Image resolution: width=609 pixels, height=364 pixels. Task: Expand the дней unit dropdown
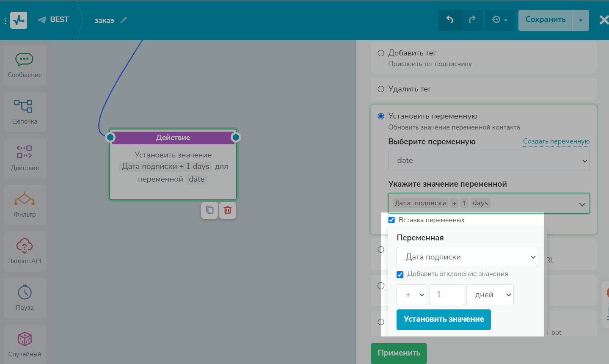tap(490, 295)
